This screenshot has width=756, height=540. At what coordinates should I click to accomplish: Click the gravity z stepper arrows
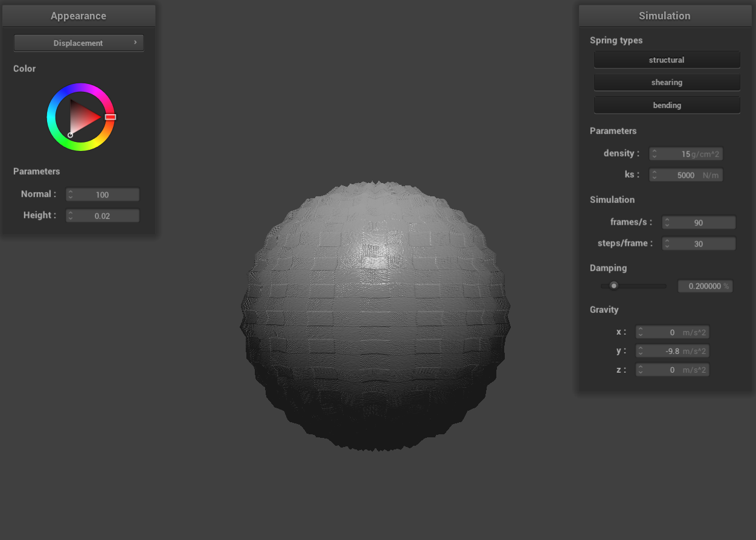641,370
